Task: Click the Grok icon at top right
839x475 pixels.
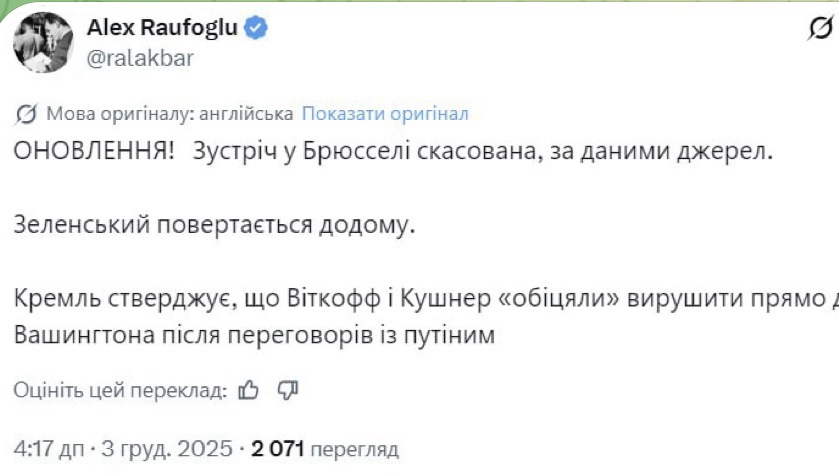Action: [820, 31]
